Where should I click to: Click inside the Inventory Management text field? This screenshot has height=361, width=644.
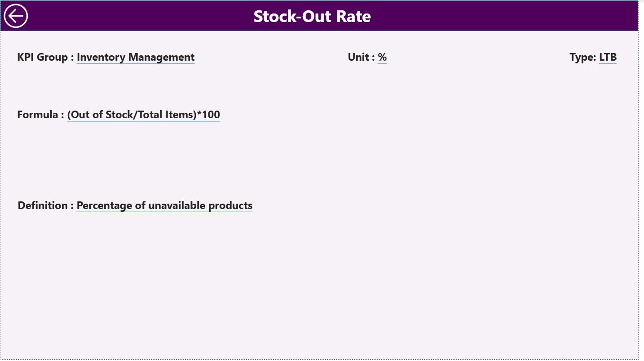point(135,57)
